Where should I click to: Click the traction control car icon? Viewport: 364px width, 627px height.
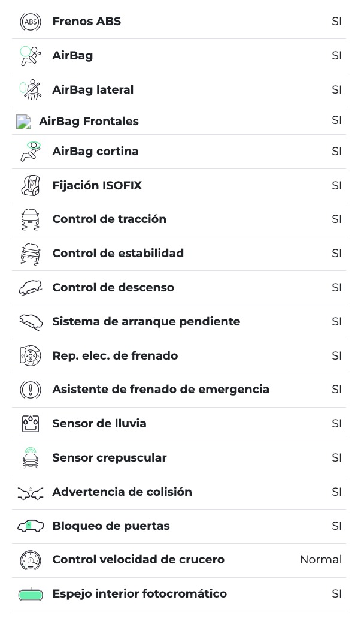coord(30,219)
